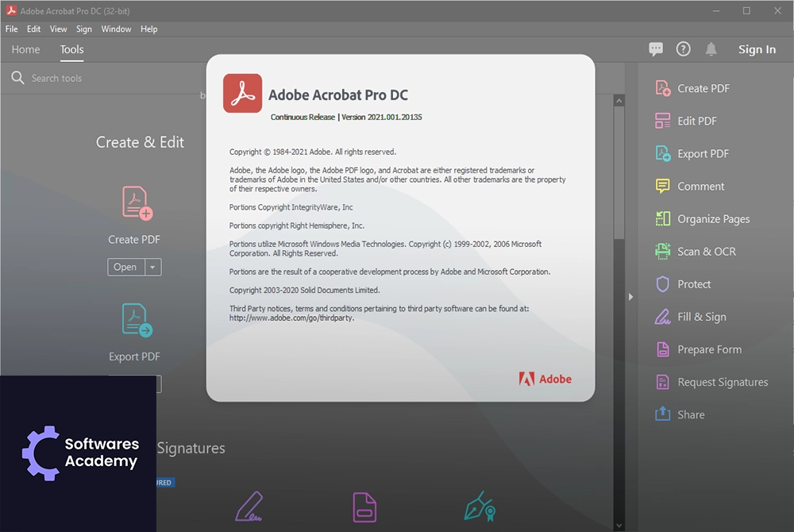794x532 pixels.
Task: Expand the Open button dropdown arrow
Action: (x=153, y=268)
